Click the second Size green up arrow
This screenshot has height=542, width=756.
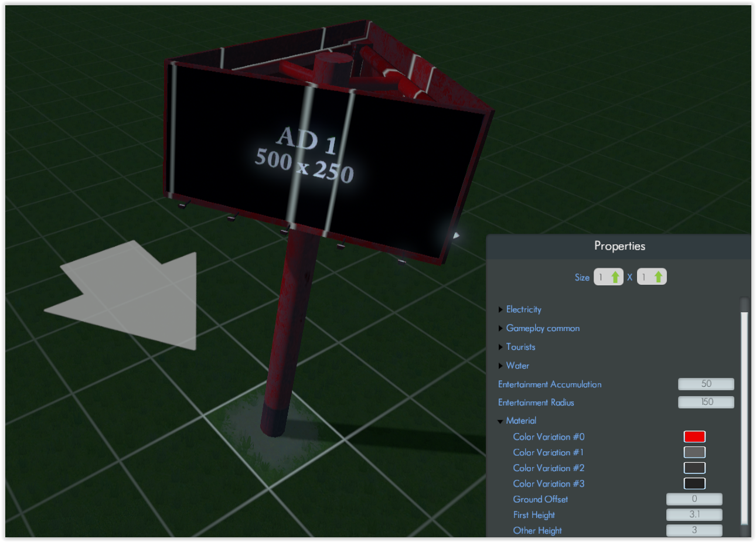click(x=658, y=277)
